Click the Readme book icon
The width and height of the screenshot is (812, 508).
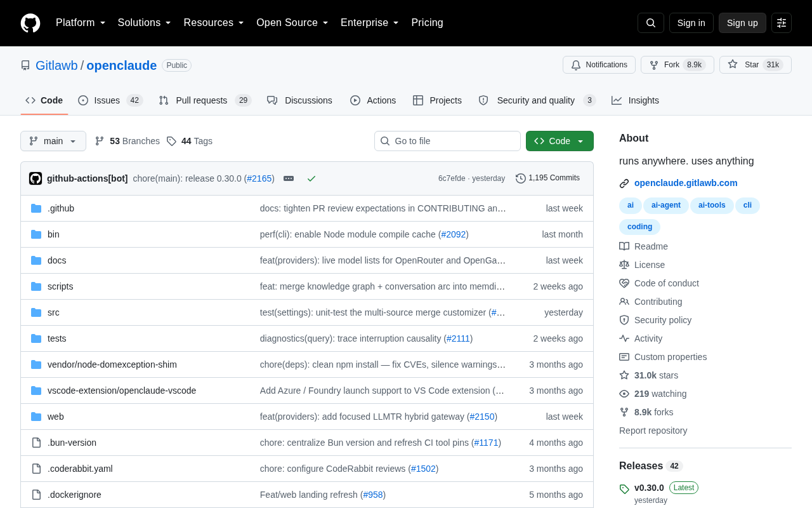(624, 246)
